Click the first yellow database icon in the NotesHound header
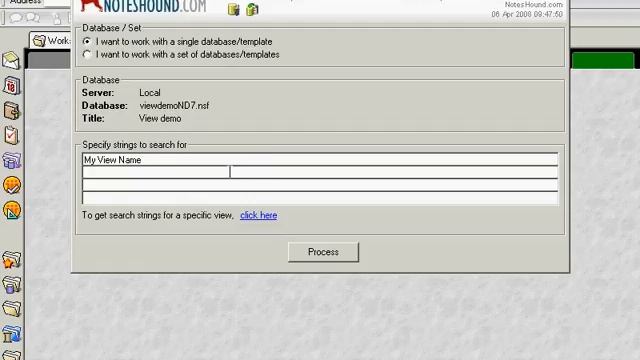 point(233,9)
